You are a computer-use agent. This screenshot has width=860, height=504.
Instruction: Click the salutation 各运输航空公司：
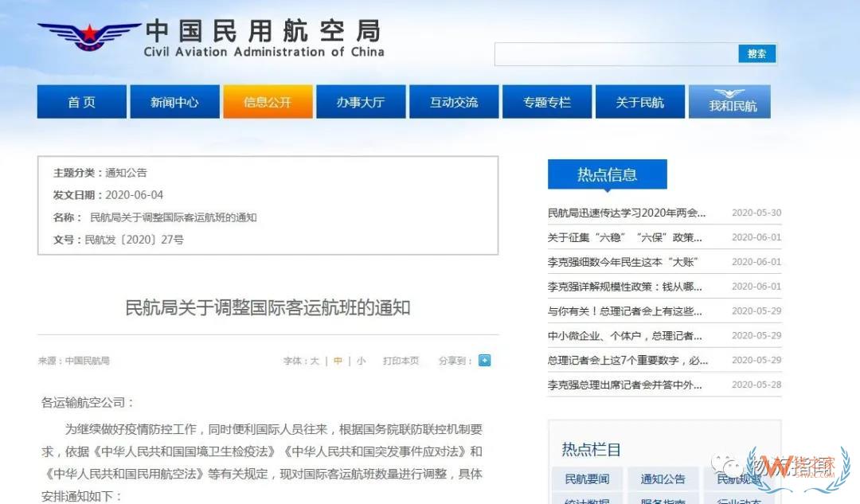click(x=88, y=403)
